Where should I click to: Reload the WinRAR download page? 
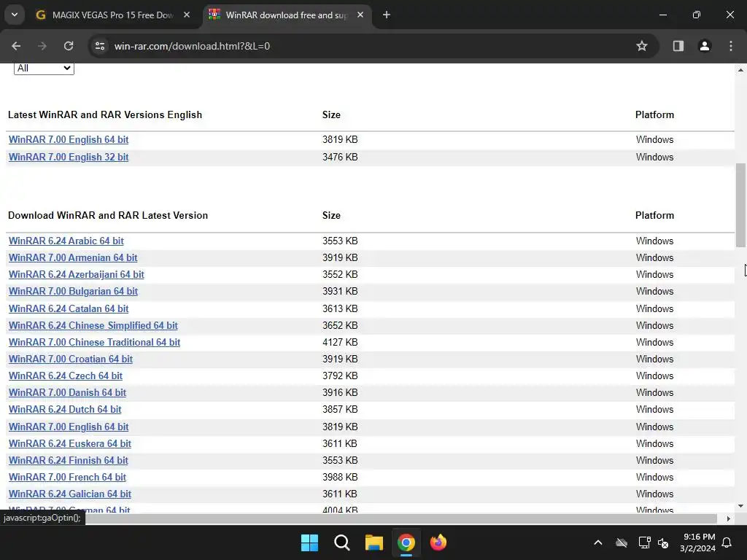(69, 46)
